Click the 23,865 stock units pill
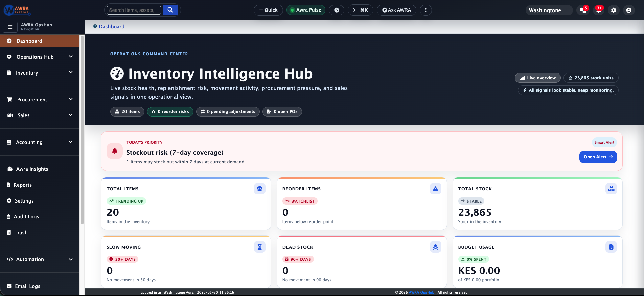Viewport: 644px width, 296px height. click(x=591, y=78)
